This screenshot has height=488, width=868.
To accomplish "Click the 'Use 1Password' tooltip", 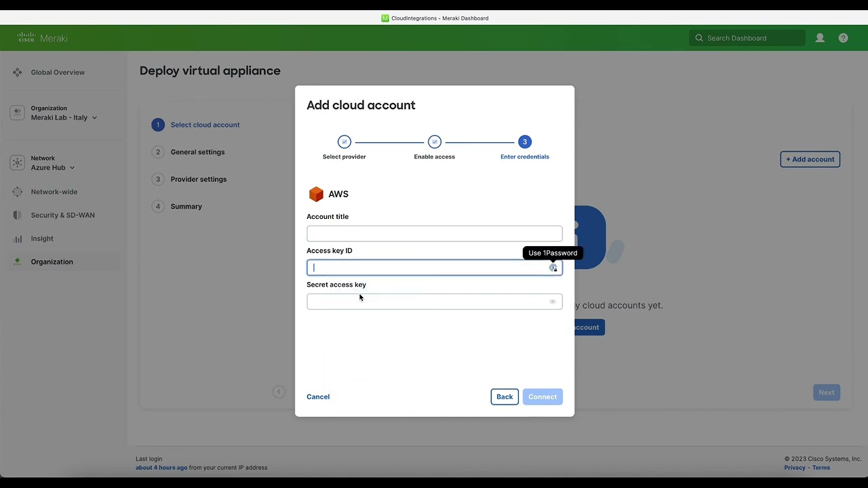I will pyautogui.click(x=553, y=253).
